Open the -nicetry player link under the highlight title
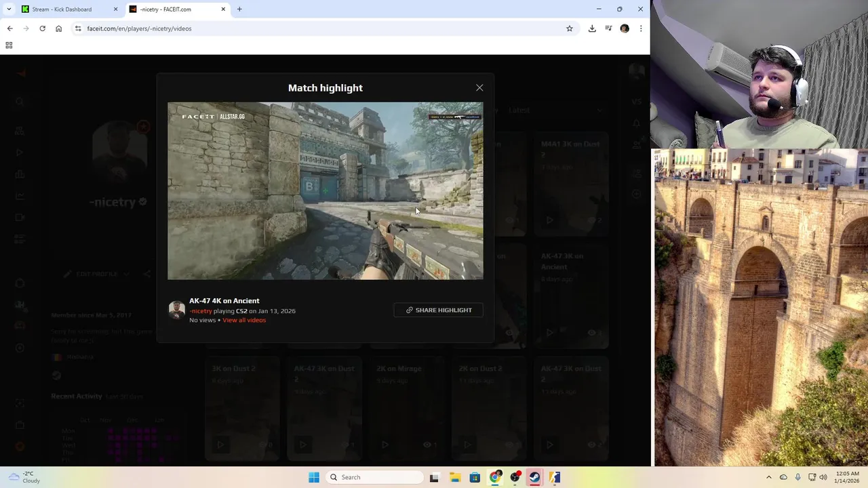Image resolution: width=868 pixels, height=488 pixels. (x=201, y=311)
